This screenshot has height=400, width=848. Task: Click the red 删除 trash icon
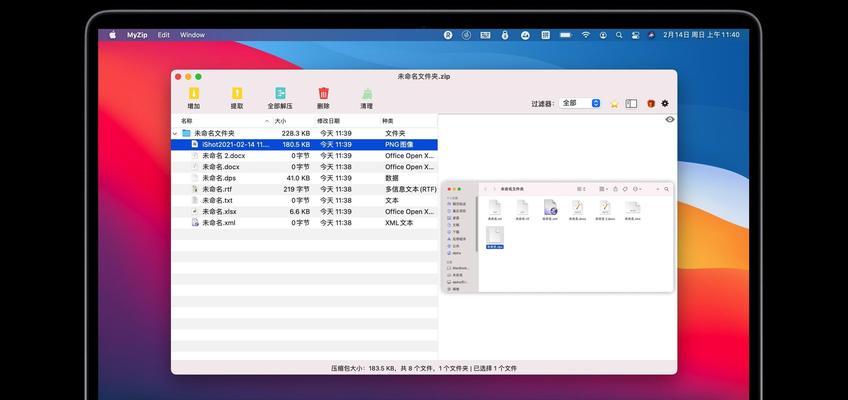323,94
